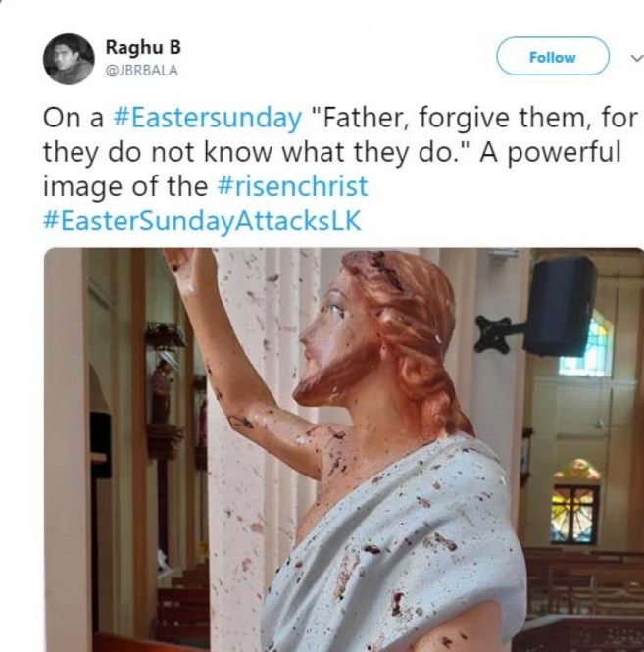Click the wall-mounted speaker in the photo

pyautogui.click(x=561, y=306)
